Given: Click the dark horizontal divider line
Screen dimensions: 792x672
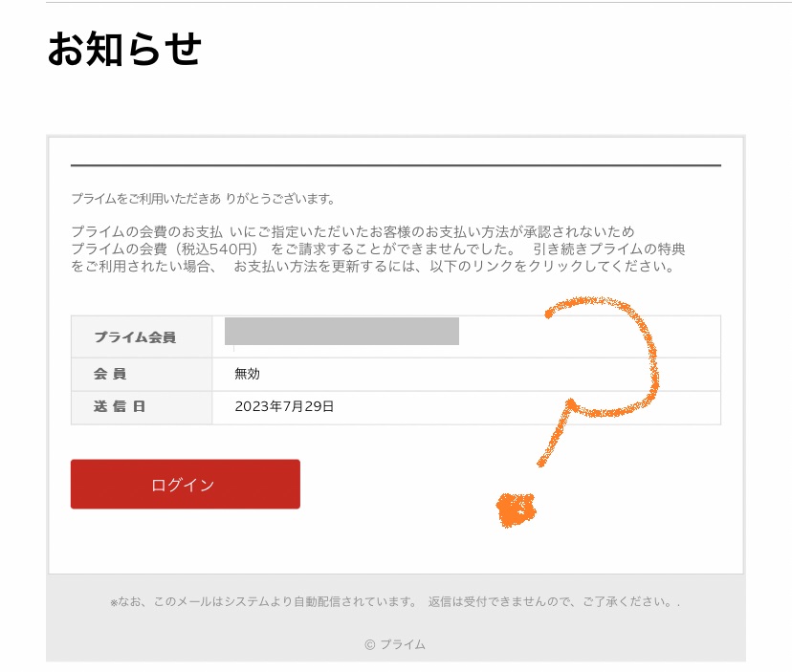Looking at the screenshot, I should pyautogui.click(x=395, y=165).
